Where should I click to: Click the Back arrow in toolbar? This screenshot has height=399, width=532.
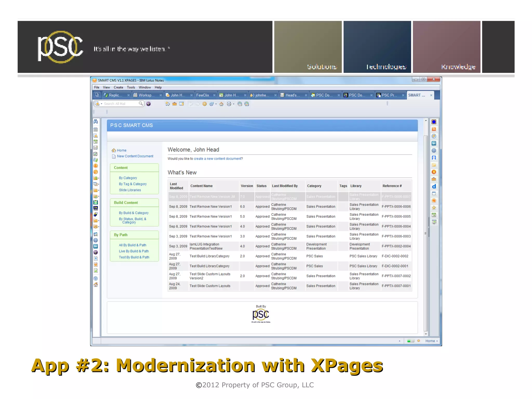191,104
